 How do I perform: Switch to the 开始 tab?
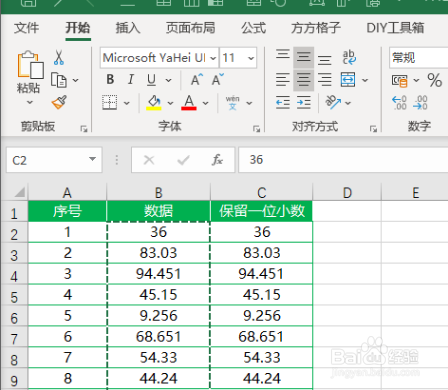[78, 28]
